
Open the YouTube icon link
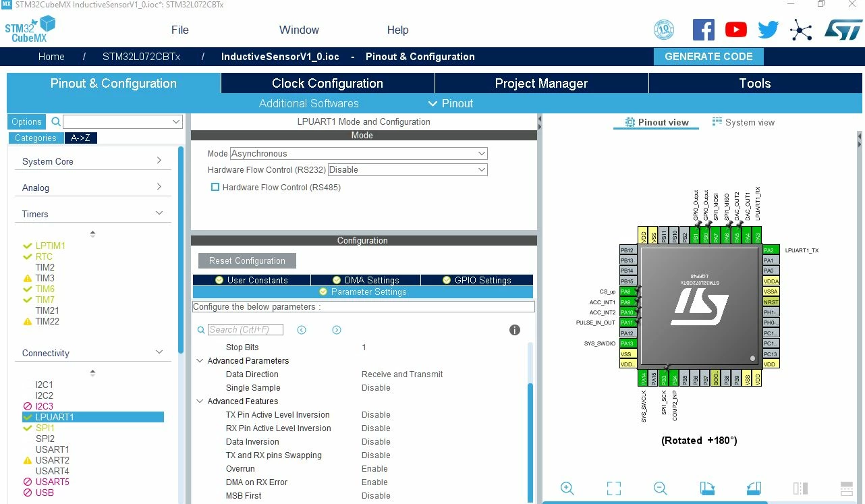click(736, 30)
